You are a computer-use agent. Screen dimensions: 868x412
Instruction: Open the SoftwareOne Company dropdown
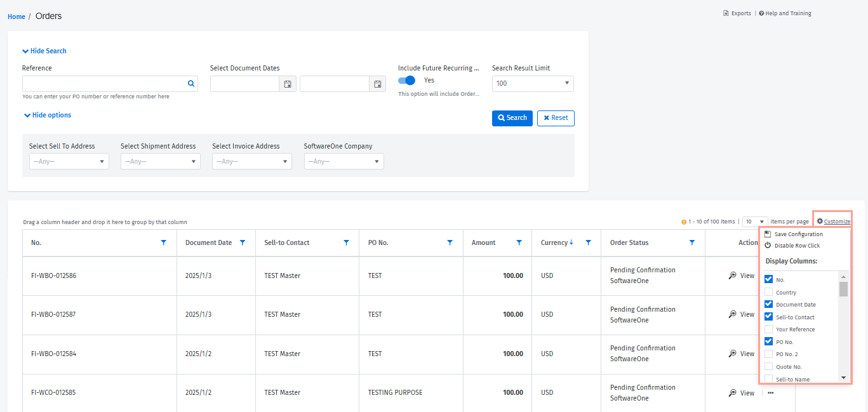[344, 161]
